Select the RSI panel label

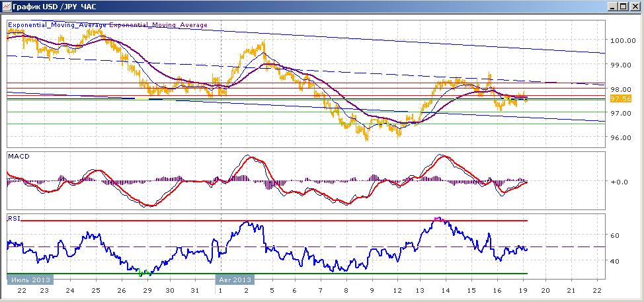(x=13, y=219)
